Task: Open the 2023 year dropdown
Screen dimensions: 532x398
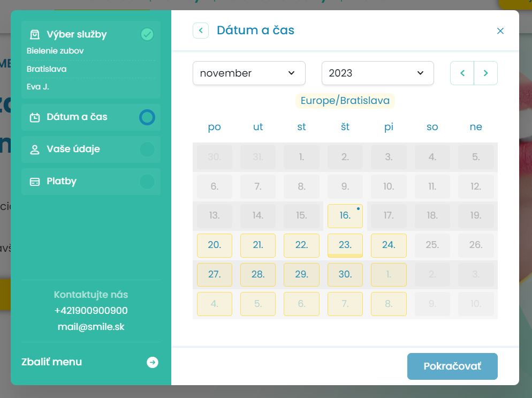Action: 378,73
